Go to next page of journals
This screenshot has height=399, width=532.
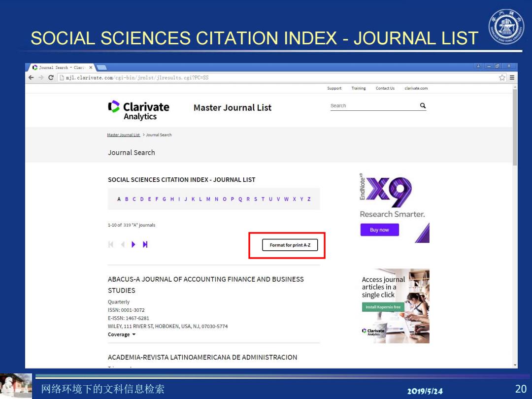[x=133, y=244]
